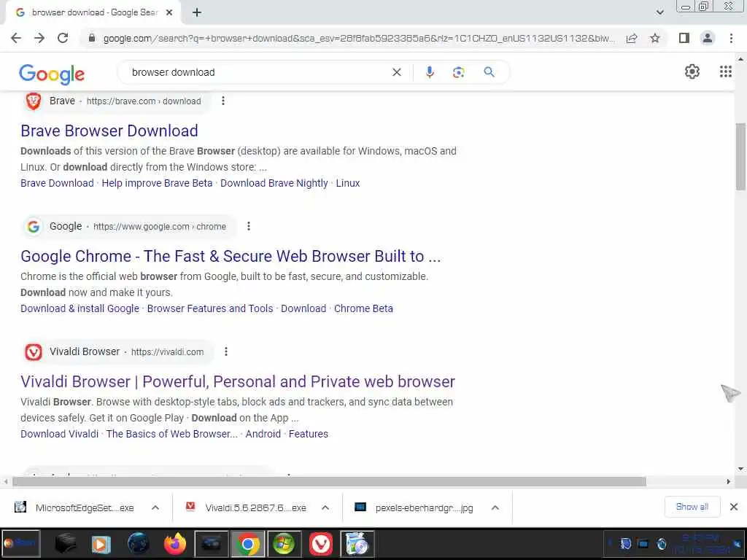
Task: Search by image with Google Lens icon
Action: tap(458, 72)
